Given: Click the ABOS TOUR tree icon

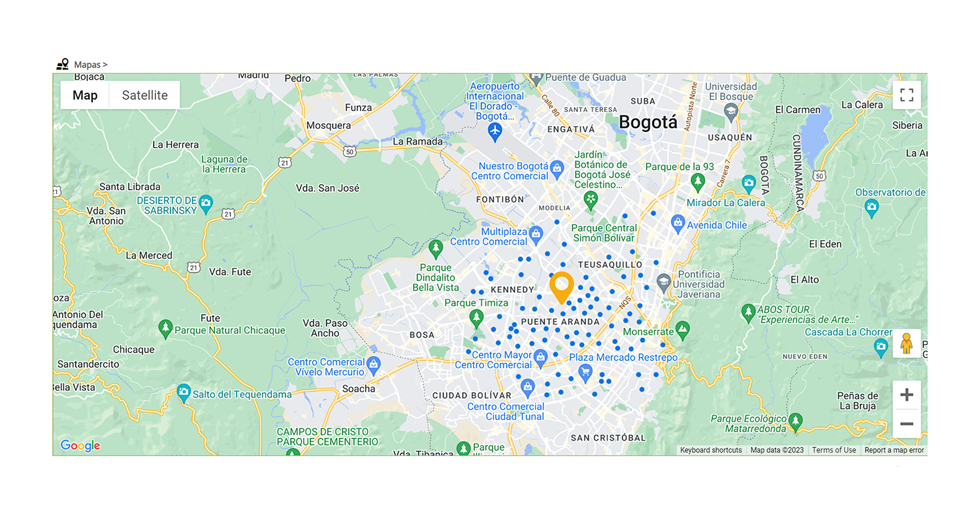Looking at the screenshot, I should pyautogui.click(x=749, y=314).
